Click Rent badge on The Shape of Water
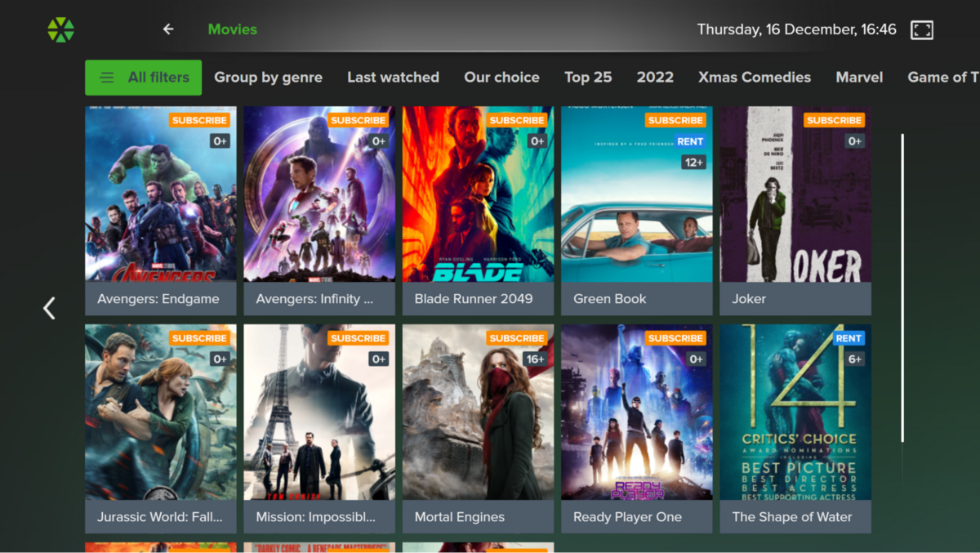 (x=849, y=338)
